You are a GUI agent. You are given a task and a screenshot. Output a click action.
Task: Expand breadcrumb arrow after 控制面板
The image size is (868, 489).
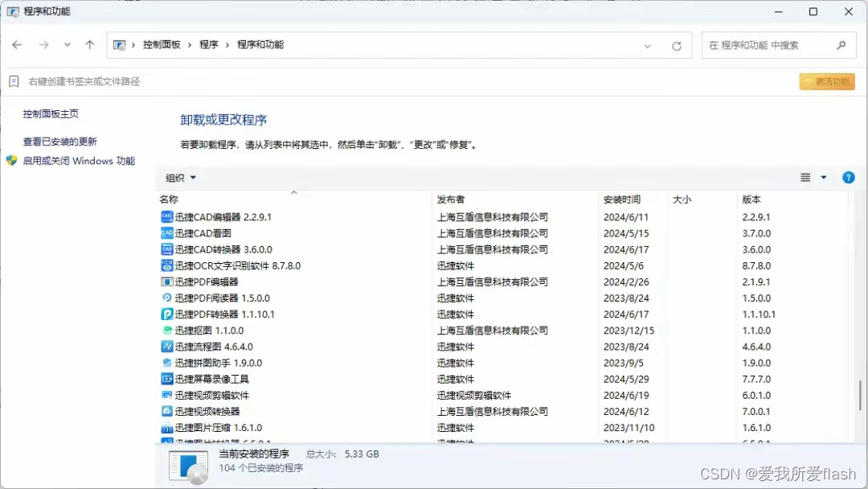(190, 45)
